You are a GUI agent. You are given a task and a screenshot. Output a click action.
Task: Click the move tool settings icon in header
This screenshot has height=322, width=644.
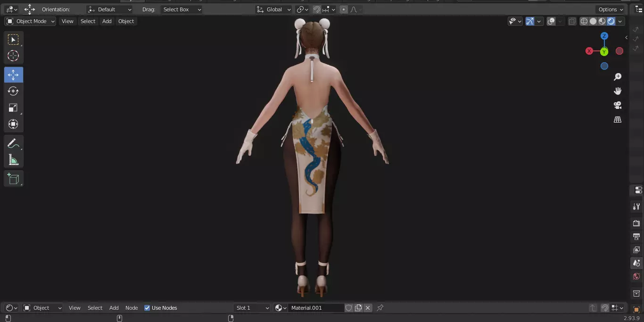click(29, 9)
